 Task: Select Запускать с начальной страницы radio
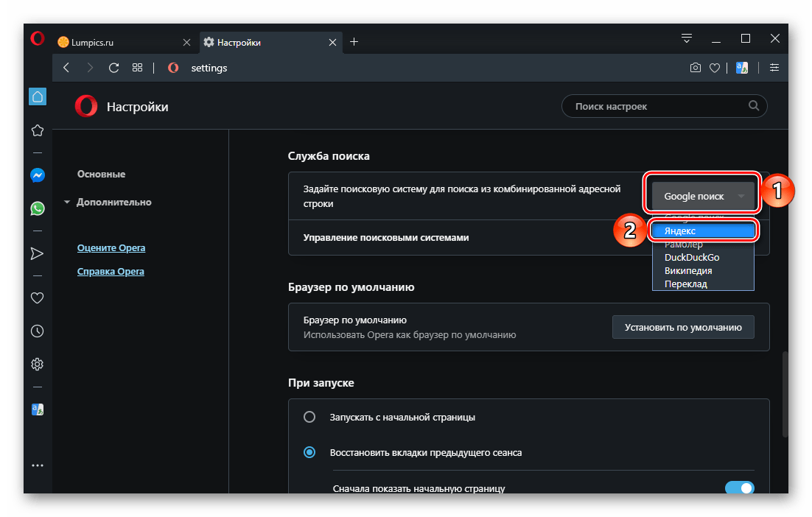(309, 417)
